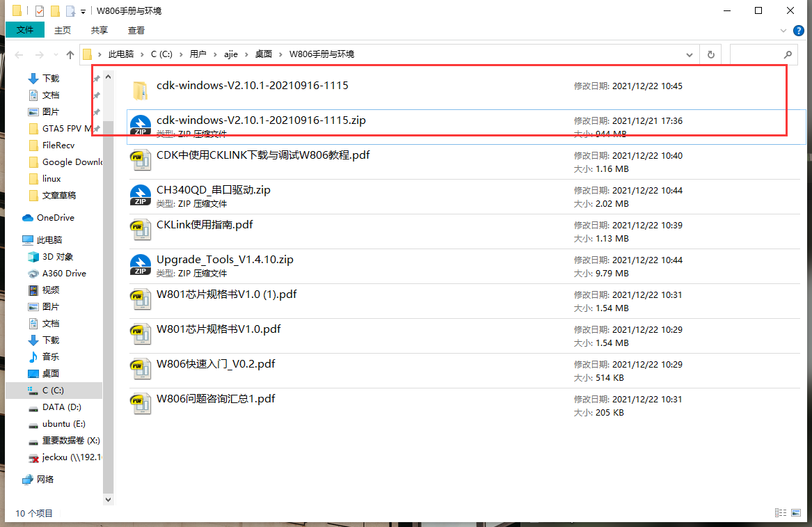Open CKLink使用指南.pdf via its PDF icon
This screenshot has height=527, width=812.
(x=141, y=230)
